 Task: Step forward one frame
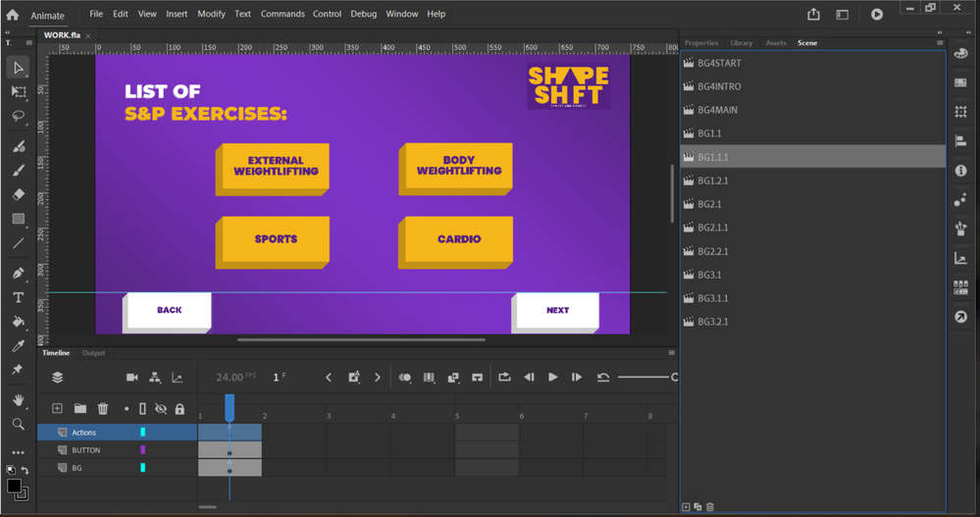pos(576,377)
